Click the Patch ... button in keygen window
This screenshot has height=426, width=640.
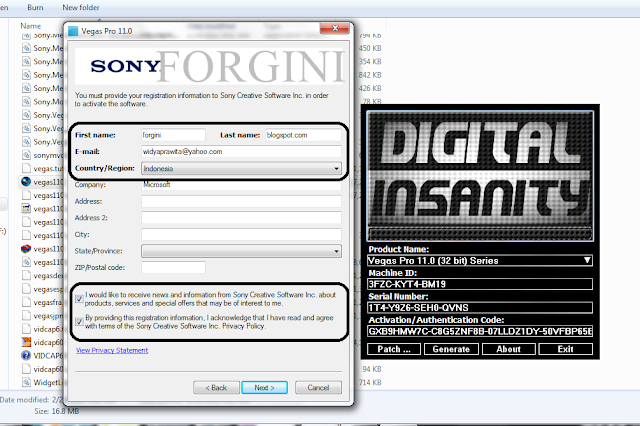click(394, 349)
